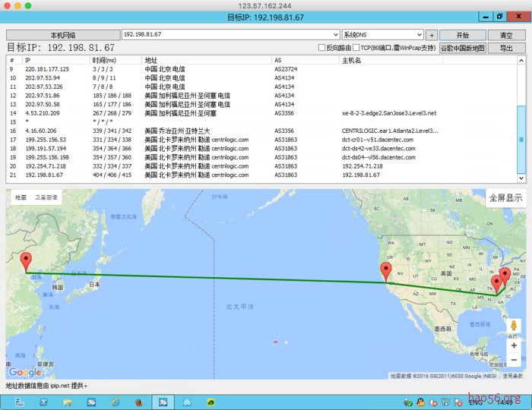This screenshot has width=532, height=410.
Task: Select hop 16 row 4.16.60.206
Action: click(261, 131)
